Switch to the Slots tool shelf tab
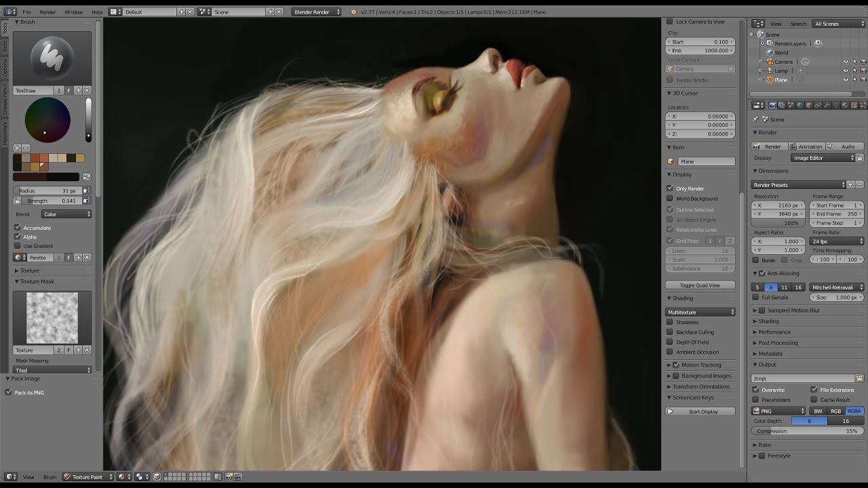 pos(5,47)
